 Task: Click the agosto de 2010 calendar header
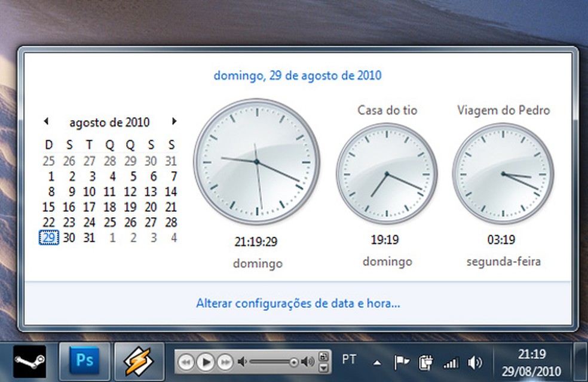tap(110, 122)
